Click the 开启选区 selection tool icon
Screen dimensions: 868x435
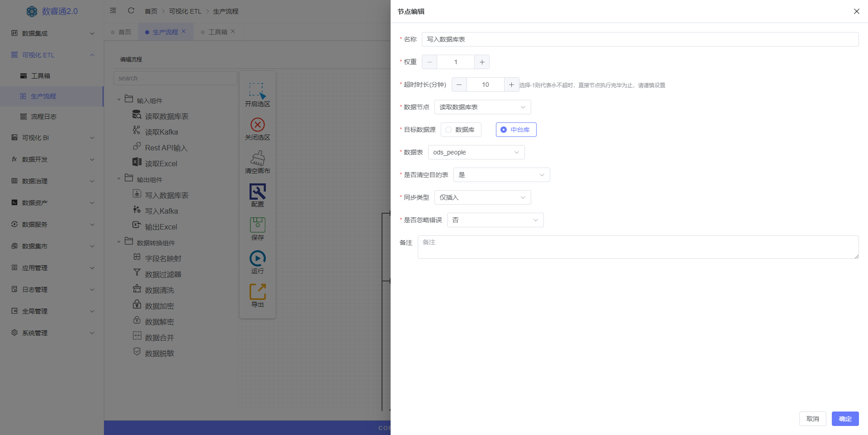pos(257,91)
